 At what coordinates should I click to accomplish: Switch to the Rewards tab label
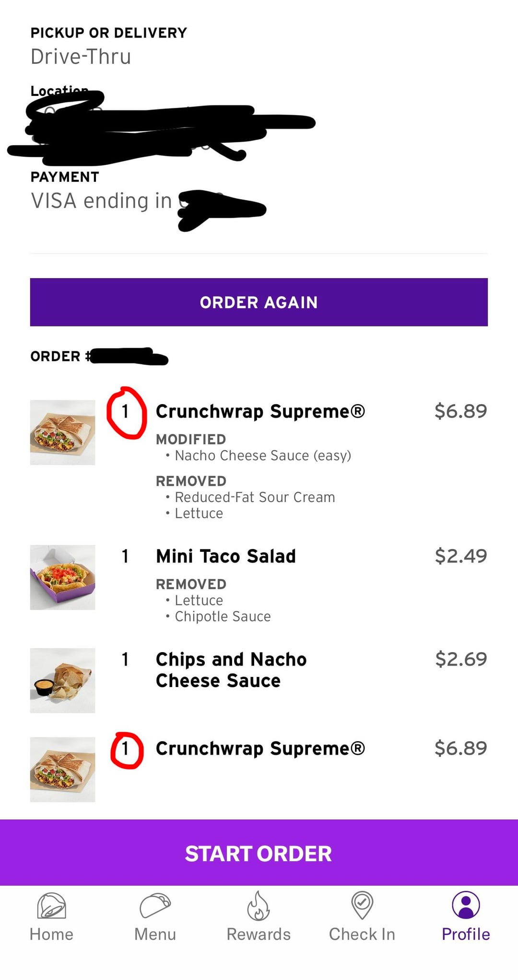click(x=259, y=934)
